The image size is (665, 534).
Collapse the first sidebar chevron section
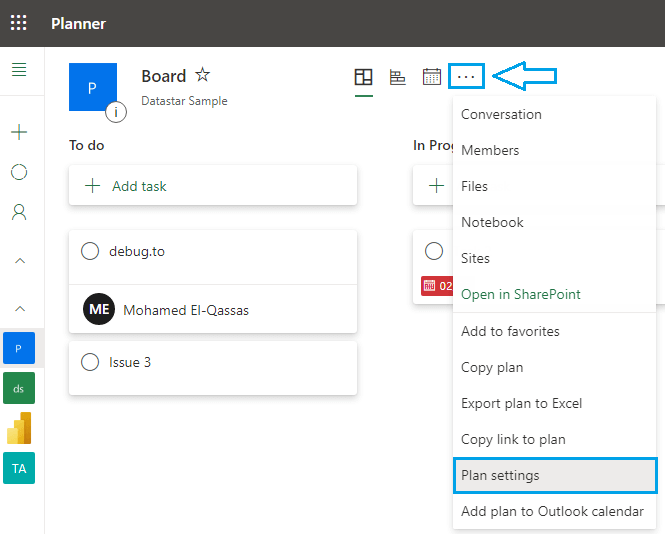[x=19, y=261]
